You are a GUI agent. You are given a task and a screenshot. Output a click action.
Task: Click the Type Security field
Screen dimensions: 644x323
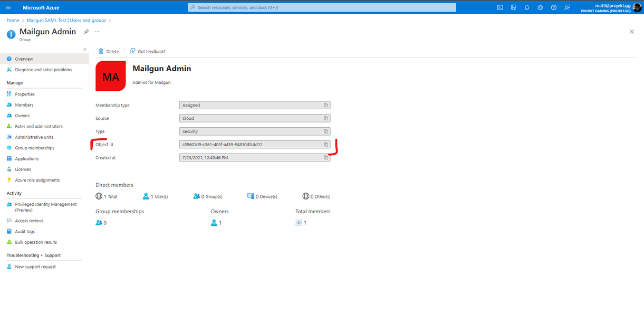(x=255, y=131)
